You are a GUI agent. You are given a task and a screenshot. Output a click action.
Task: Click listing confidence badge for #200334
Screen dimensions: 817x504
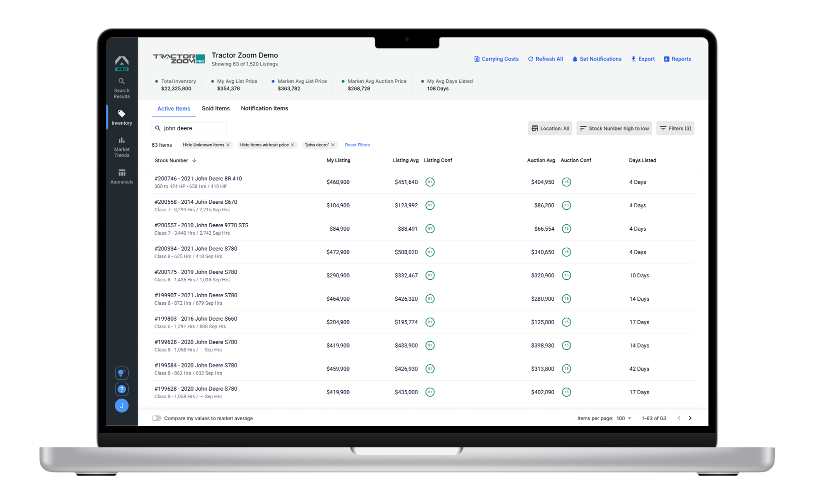[x=430, y=252]
